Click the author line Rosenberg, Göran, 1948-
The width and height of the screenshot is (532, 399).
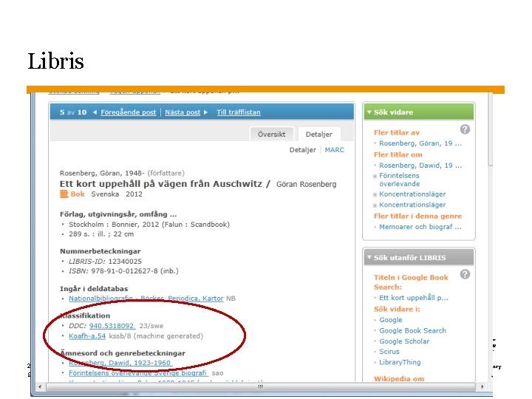(x=102, y=173)
